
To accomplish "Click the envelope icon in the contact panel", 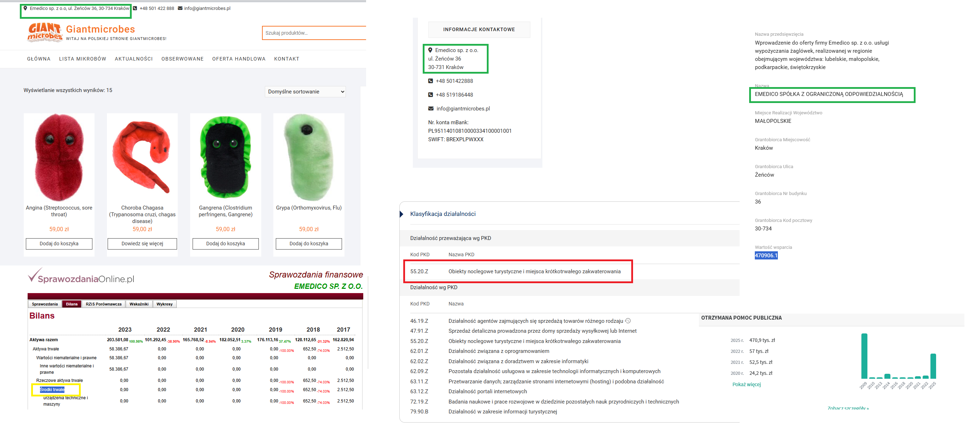I will pyautogui.click(x=430, y=108).
